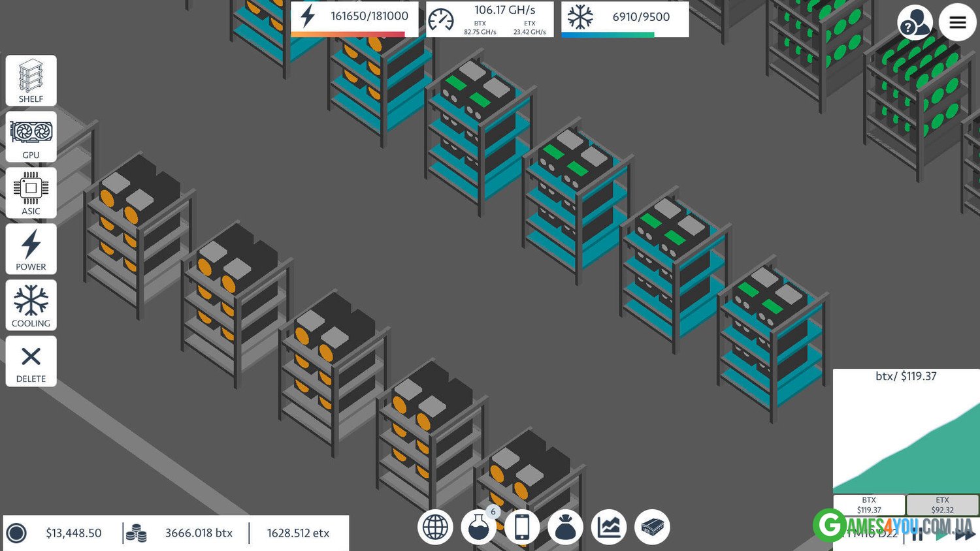Pause the game time
This screenshot has height=551, width=980.
(x=917, y=535)
